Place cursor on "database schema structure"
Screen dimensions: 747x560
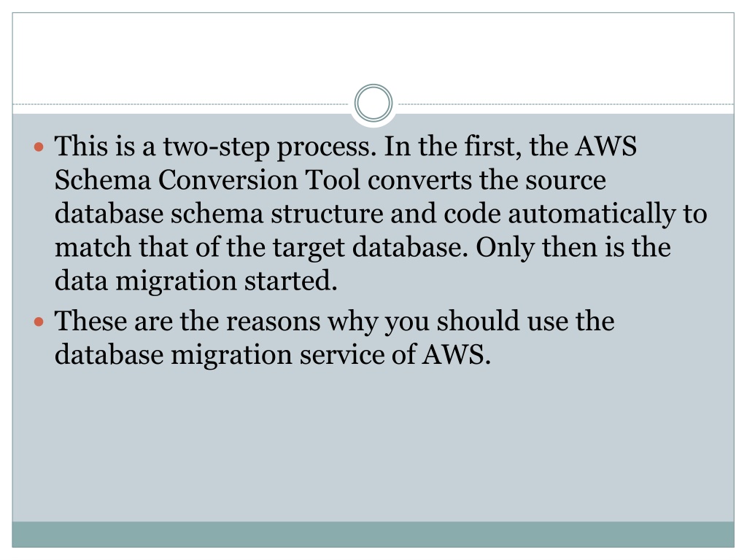[x=219, y=214]
